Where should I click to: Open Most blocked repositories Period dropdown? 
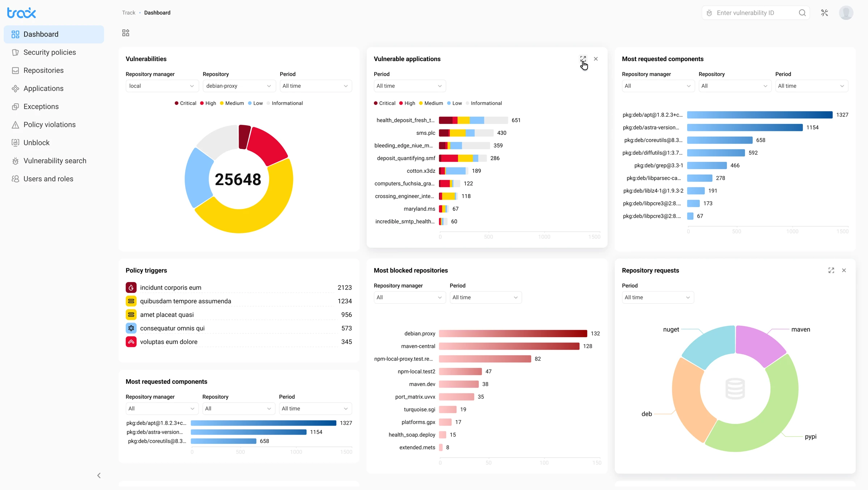point(486,298)
